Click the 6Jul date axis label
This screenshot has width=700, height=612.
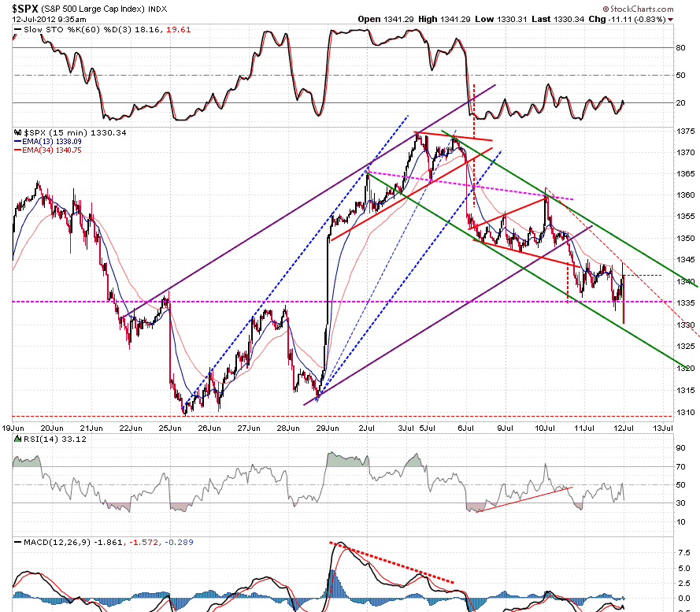click(x=465, y=428)
